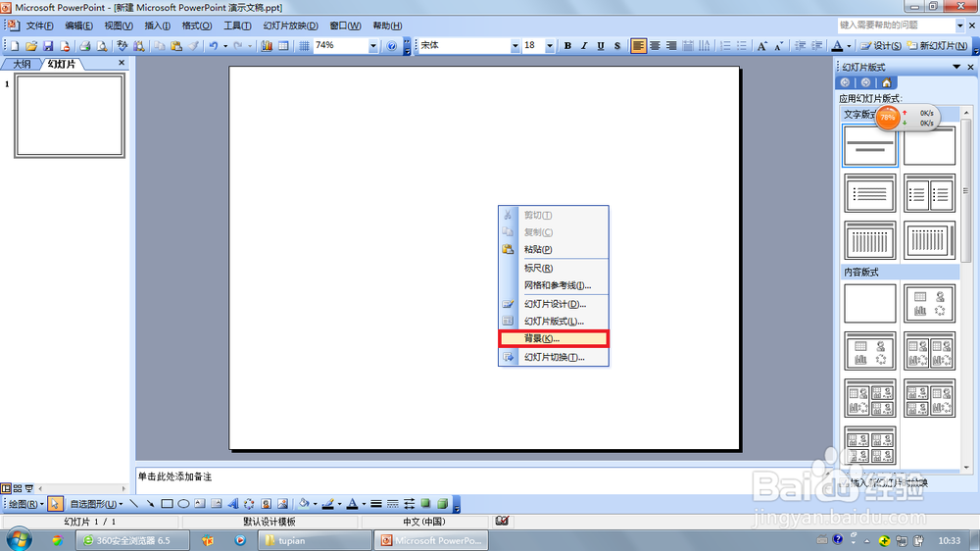
Task: Select 幻灯片切换(T)... in context menu
Action: [553, 357]
